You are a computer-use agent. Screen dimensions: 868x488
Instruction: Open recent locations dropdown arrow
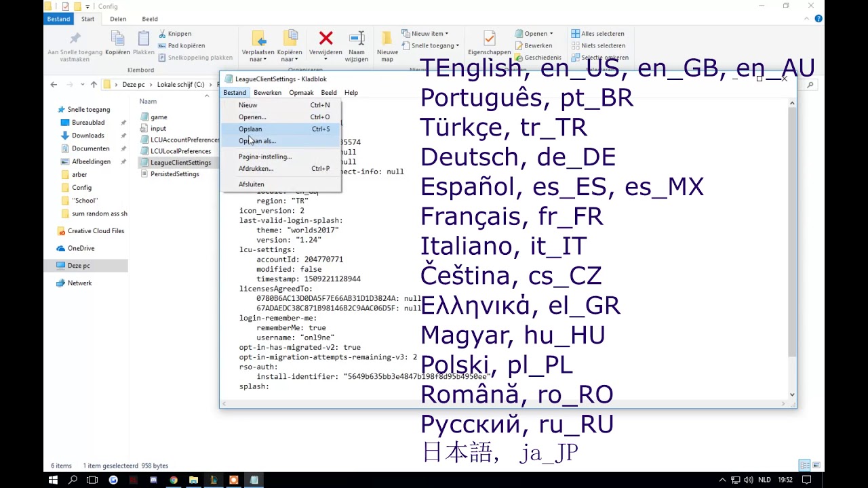[81, 85]
